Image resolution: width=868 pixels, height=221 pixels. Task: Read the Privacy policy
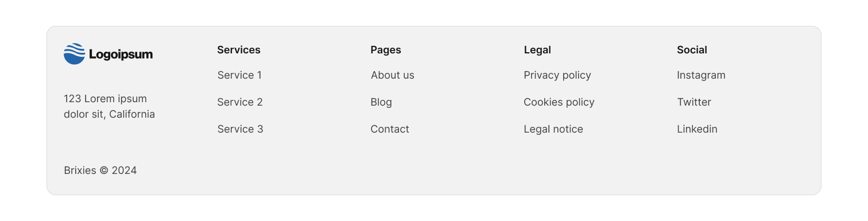click(x=557, y=75)
